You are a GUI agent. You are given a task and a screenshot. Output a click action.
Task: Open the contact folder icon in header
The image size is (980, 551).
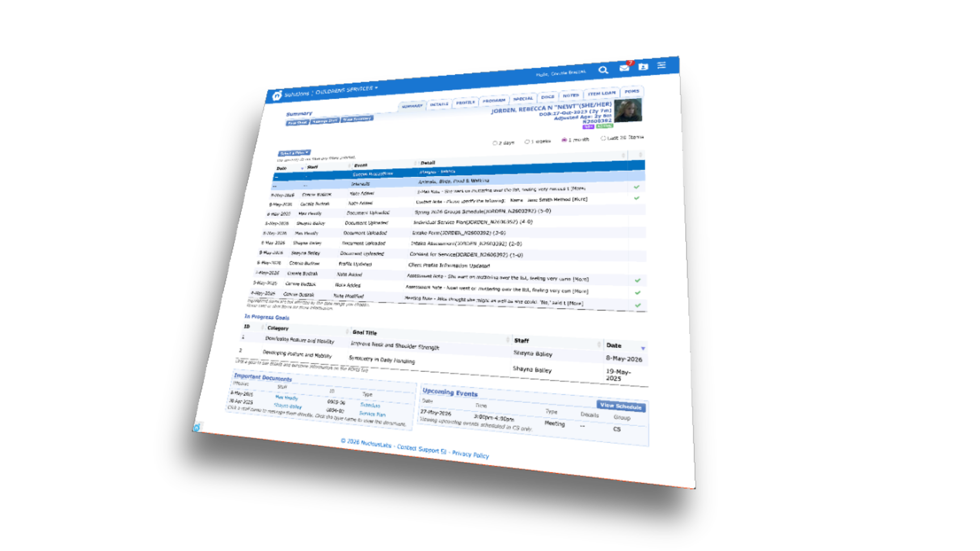point(643,67)
